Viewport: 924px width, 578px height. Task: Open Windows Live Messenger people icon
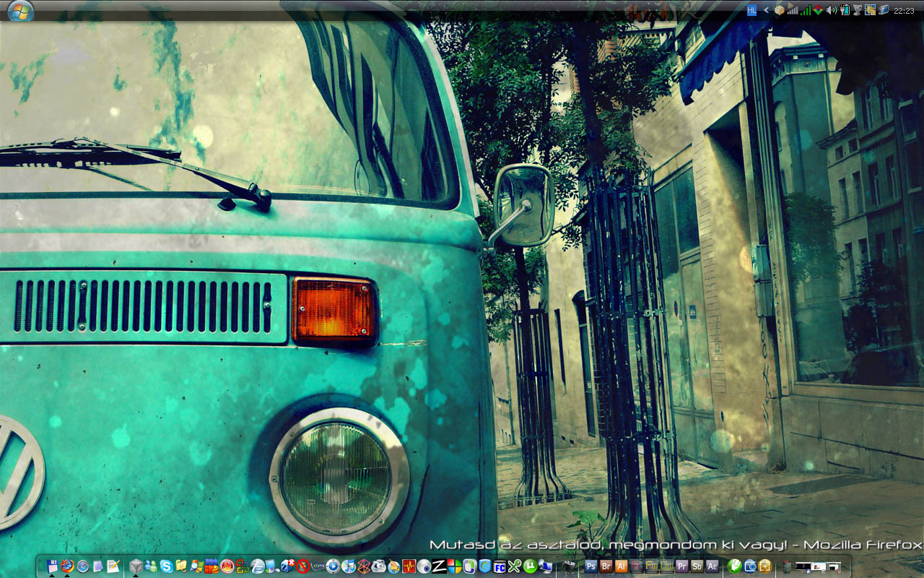(151, 566)
